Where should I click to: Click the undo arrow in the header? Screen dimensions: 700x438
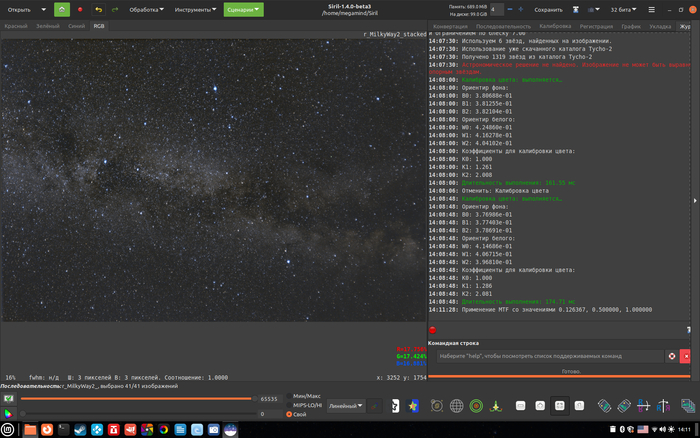pos(98,9)
